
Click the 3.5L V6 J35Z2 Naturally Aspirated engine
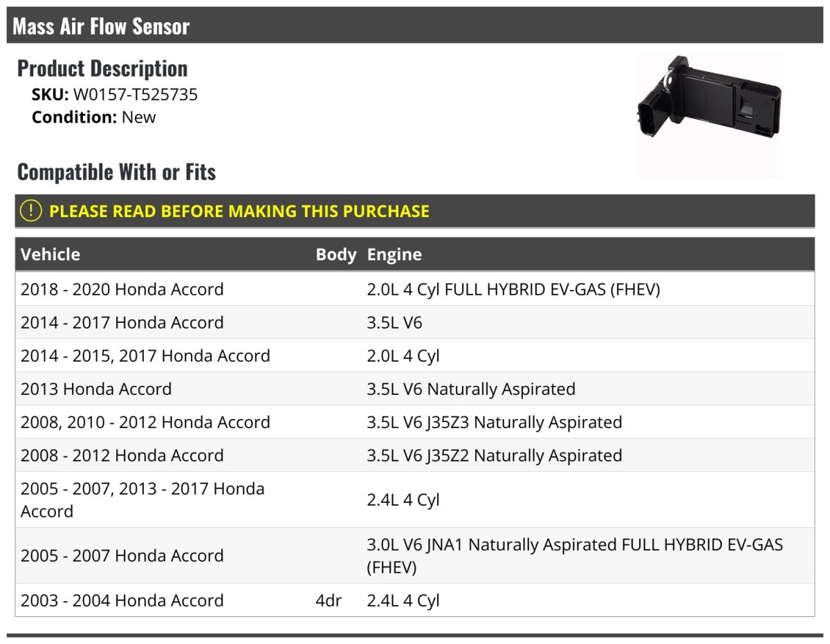(495, 455)
